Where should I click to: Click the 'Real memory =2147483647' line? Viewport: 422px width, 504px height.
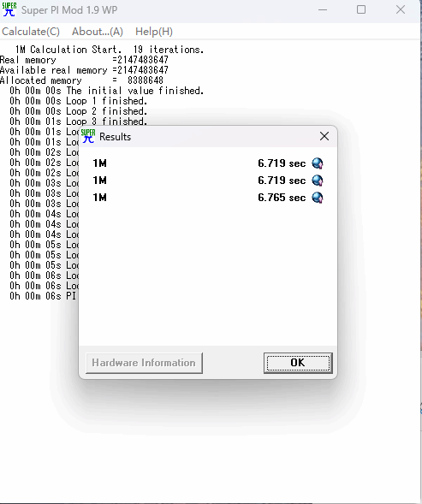coord(84,60)
